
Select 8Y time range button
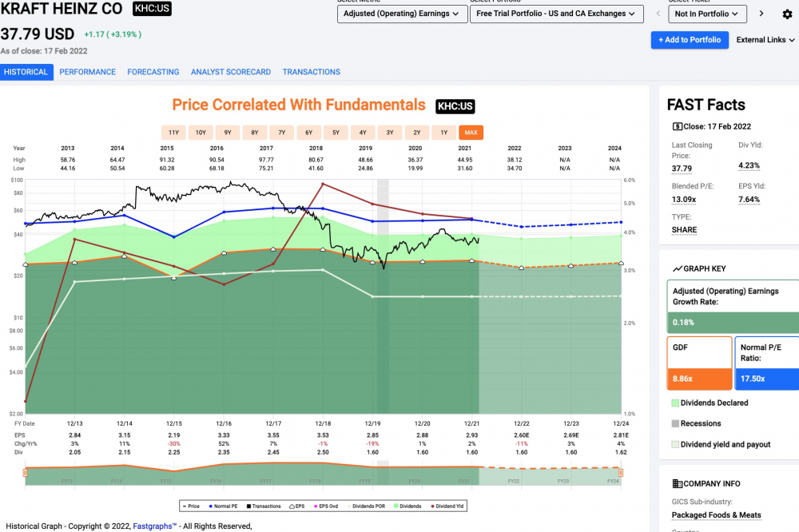coord(255,133)
